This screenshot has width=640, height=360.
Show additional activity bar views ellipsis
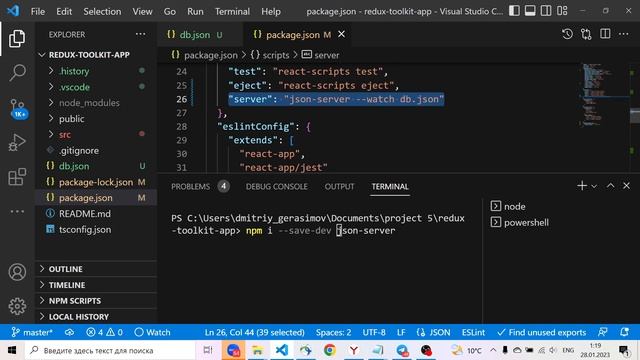click(x=17, y=211)
